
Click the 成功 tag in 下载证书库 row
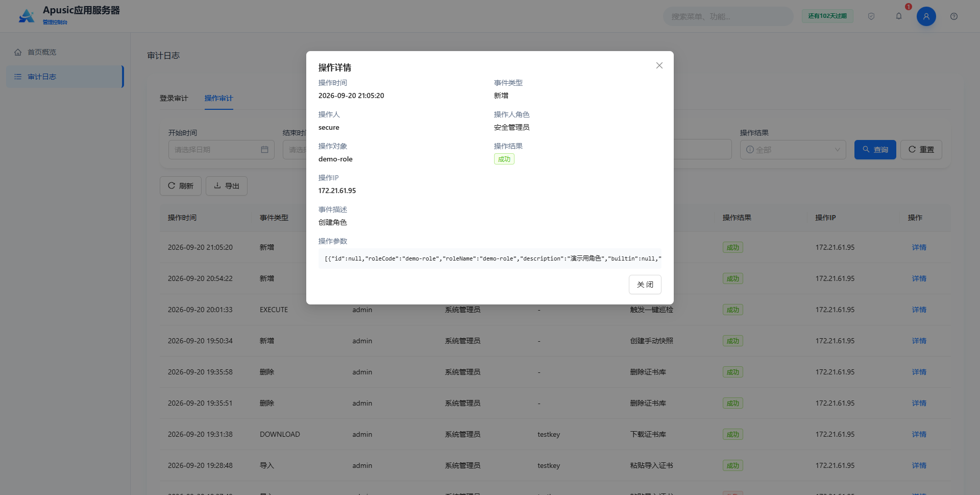tap(733, 434)
